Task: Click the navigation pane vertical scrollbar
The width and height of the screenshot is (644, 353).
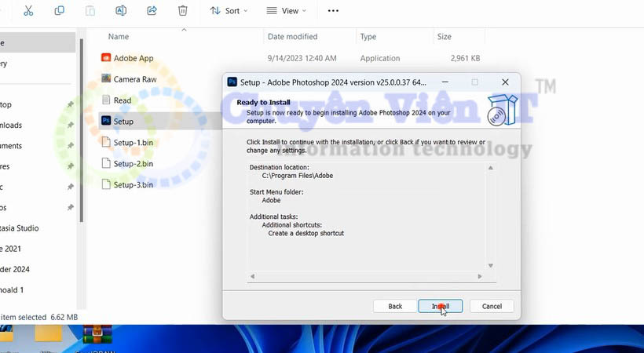Action: click(x=82, y=130)
